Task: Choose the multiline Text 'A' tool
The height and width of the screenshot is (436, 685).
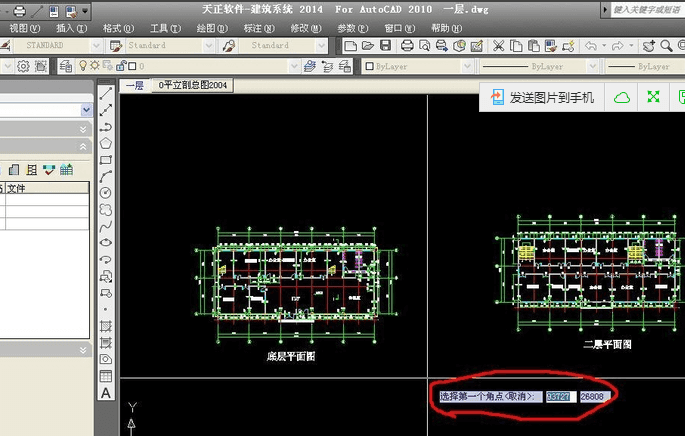Action: [x=106, y=393]
